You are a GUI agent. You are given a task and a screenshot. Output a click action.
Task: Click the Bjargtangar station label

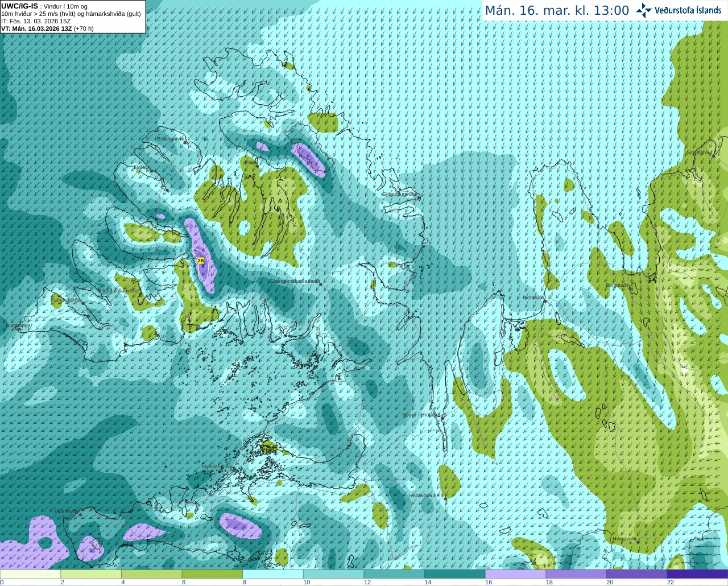coord(19,326)
